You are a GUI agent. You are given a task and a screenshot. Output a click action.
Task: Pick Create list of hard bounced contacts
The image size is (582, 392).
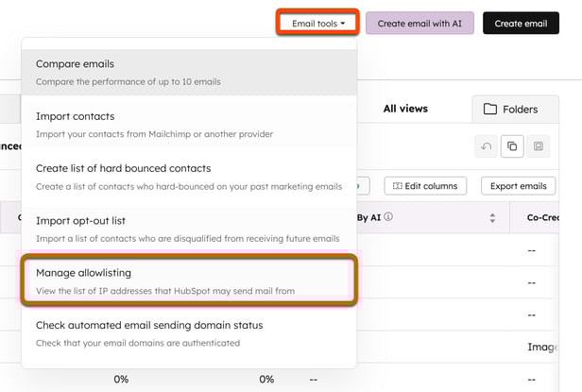(x=189, y=177)
